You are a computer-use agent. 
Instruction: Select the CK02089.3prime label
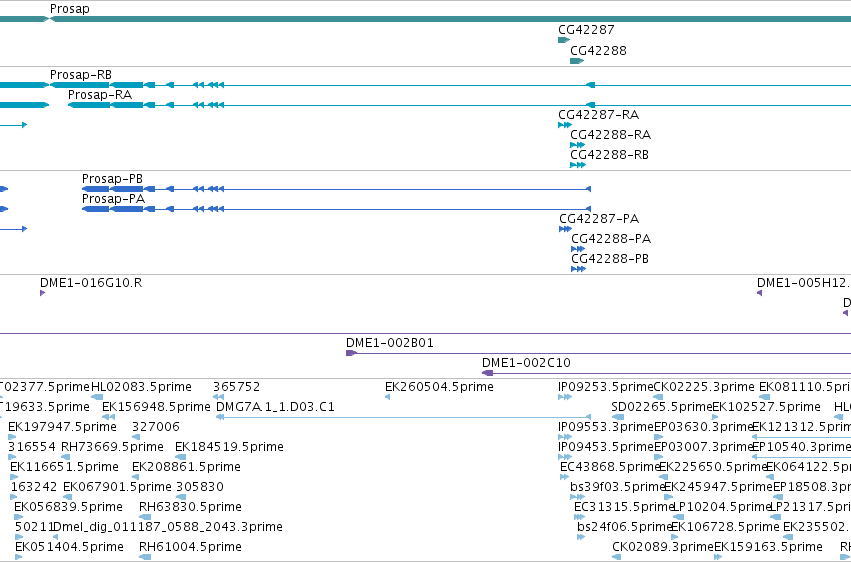[663, 547]
